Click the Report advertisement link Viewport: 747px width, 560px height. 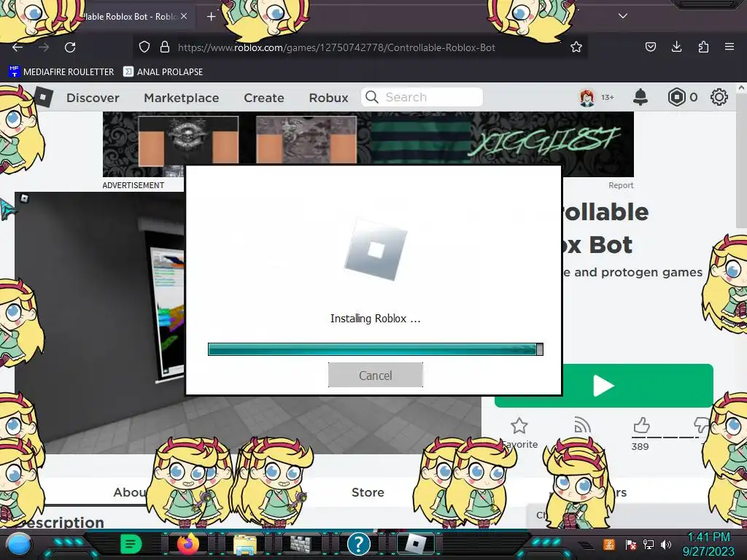(621, 185)
